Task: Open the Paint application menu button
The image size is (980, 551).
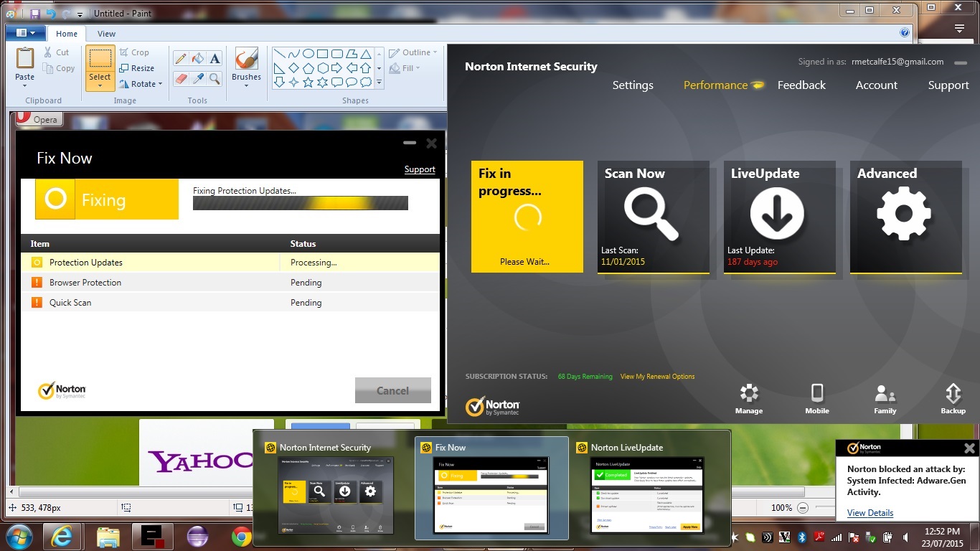Action: [26, 33]
